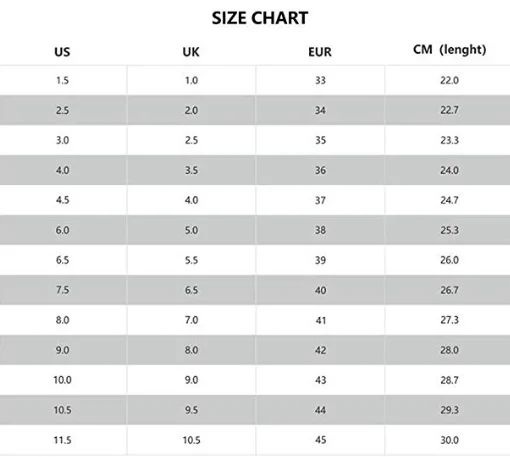
Task: Select the 26.0 cm length cell
Action: tap(449, 260)
